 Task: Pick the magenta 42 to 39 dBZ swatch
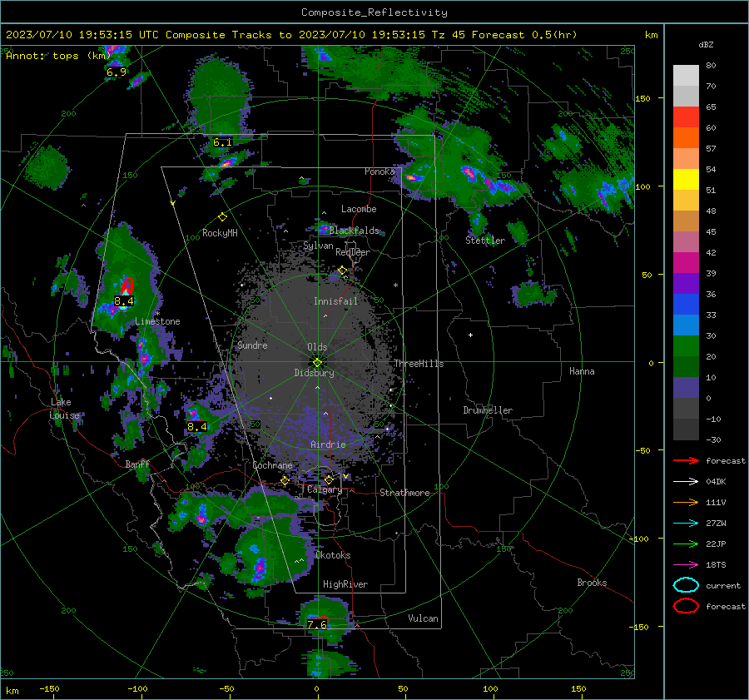pos(686,263)
